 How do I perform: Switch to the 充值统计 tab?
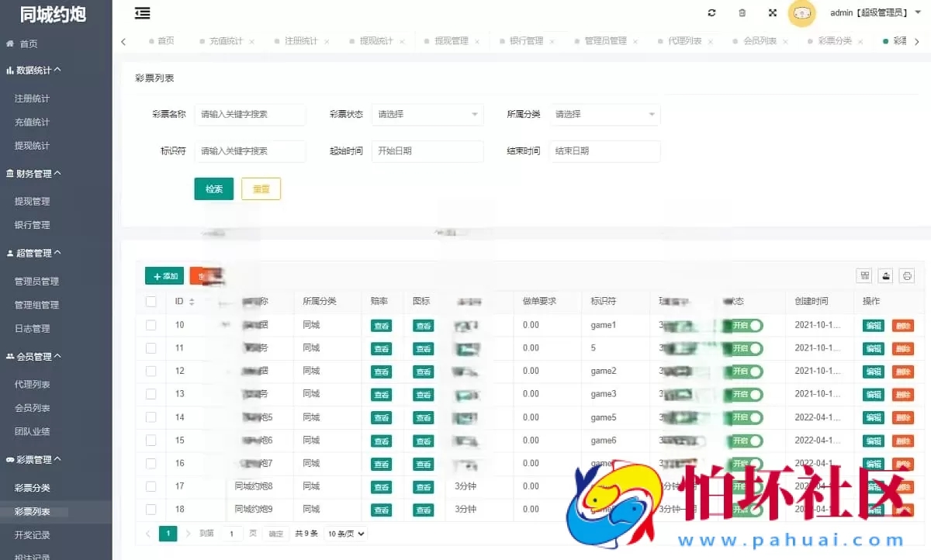point(225,40)
